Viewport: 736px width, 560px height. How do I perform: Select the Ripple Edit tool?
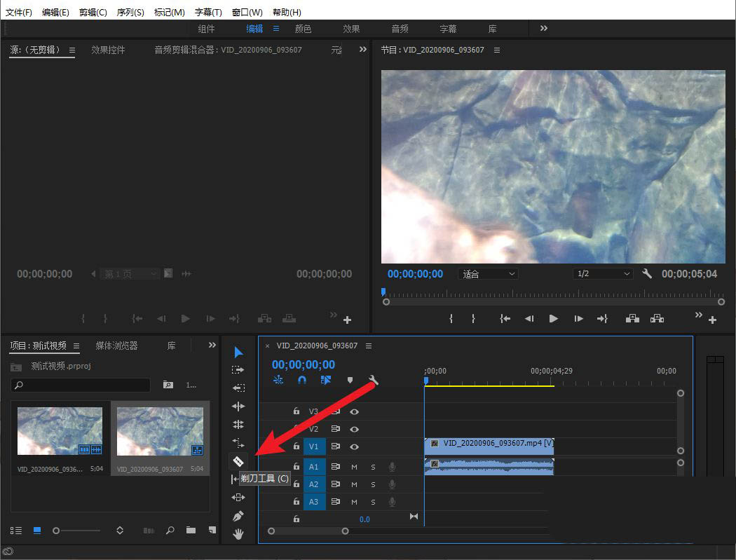click(238, 407)
